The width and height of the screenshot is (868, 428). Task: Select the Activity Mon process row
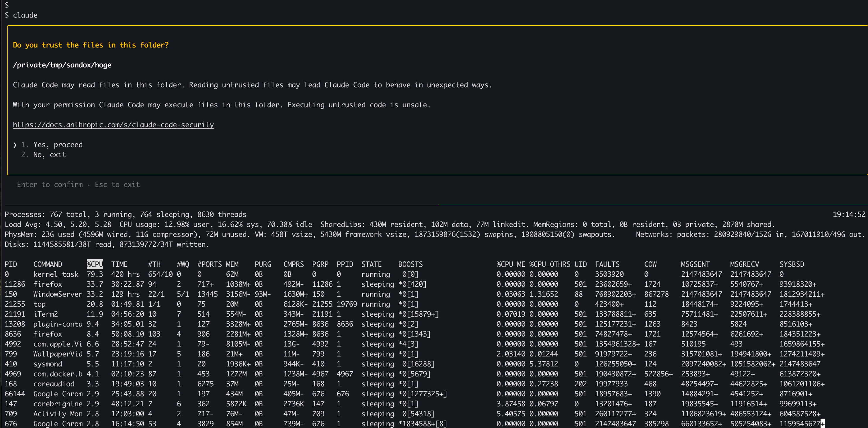pos(58,414)
